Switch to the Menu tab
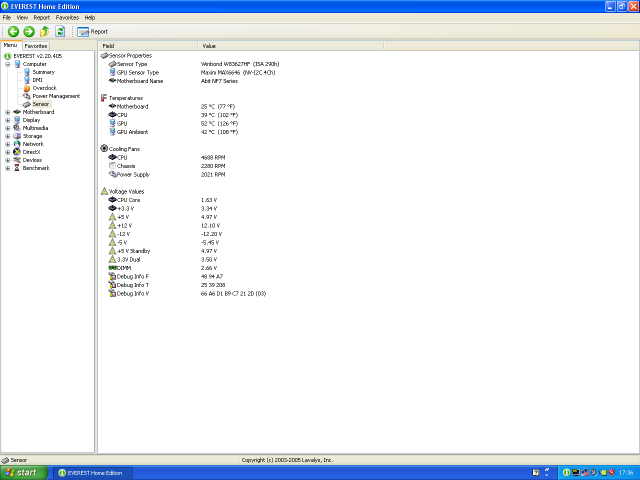The height and width of the screenshot is (480, 640). coord(10,45)
